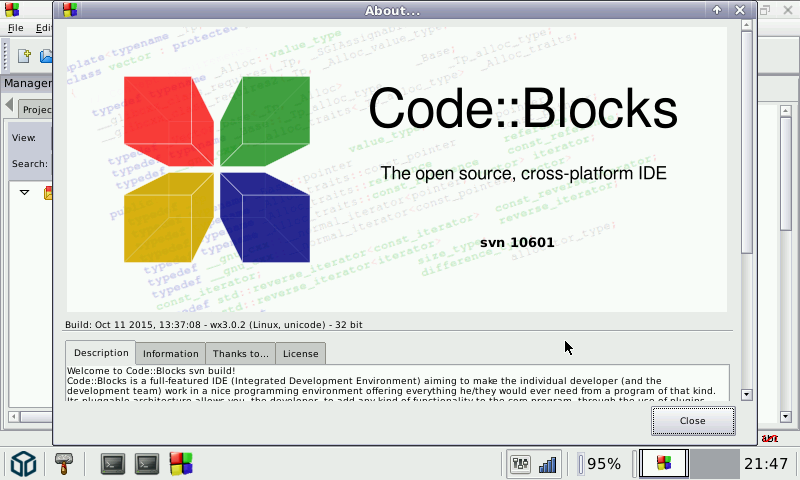Click the svn 10601 version text
800x480 pixels.
point(517,242)
